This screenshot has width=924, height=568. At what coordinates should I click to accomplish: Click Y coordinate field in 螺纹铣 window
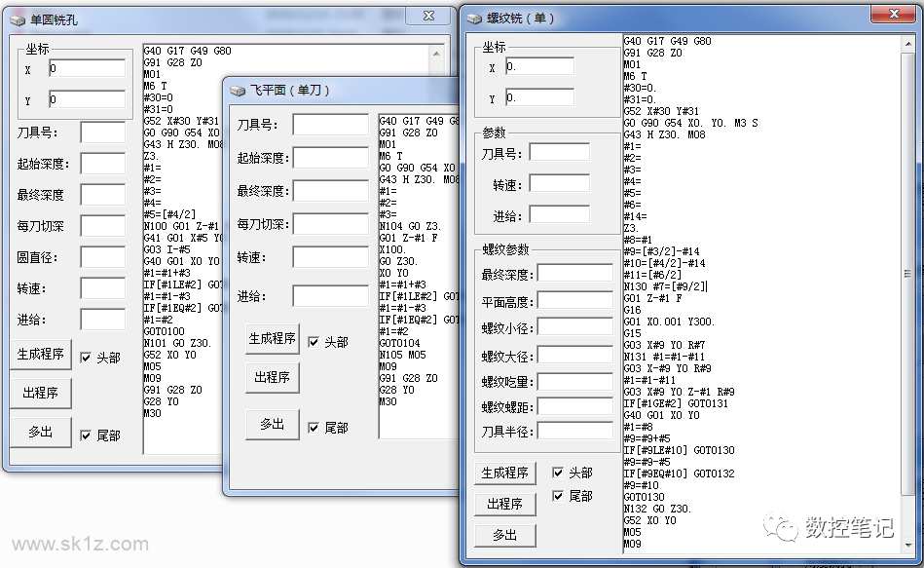539,97
